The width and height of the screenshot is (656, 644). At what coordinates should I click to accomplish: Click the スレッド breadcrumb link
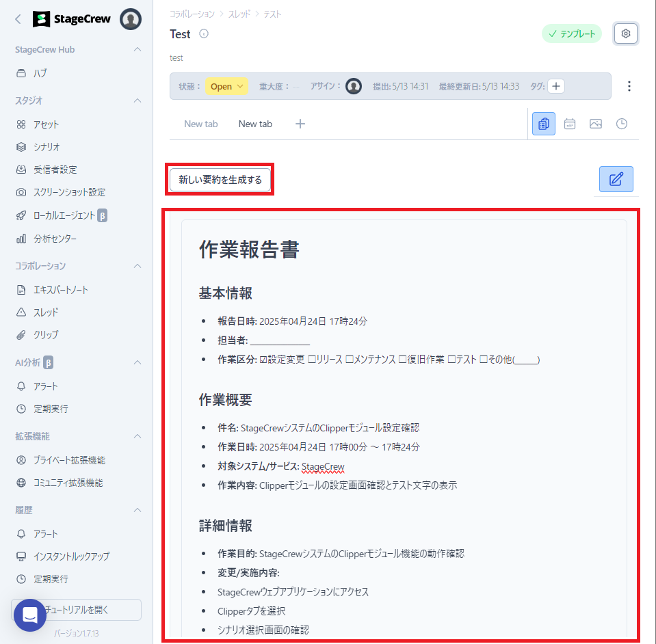pyautogui.click(x=239, y=14)
